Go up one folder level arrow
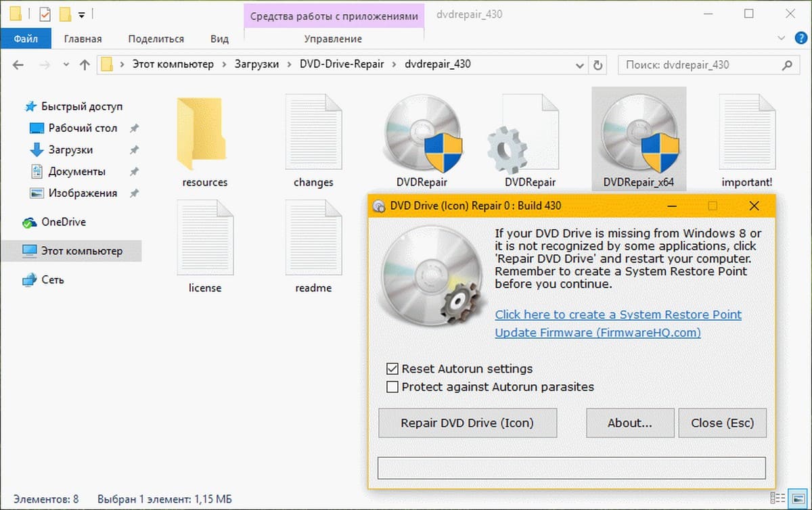Viewport: 812px width, 510px height. click(x=85, y=65)
